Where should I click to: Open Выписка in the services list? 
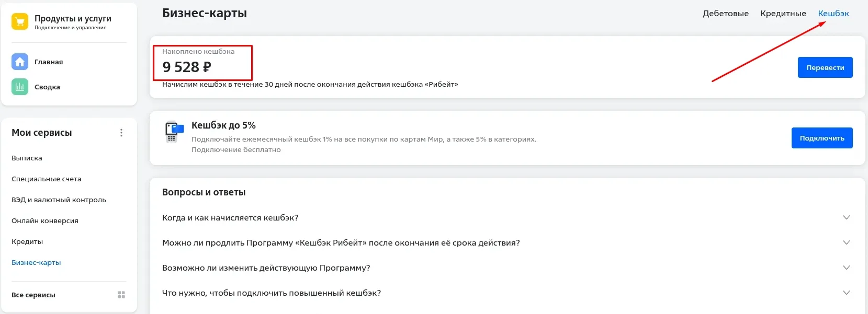[x=27, y=158]
